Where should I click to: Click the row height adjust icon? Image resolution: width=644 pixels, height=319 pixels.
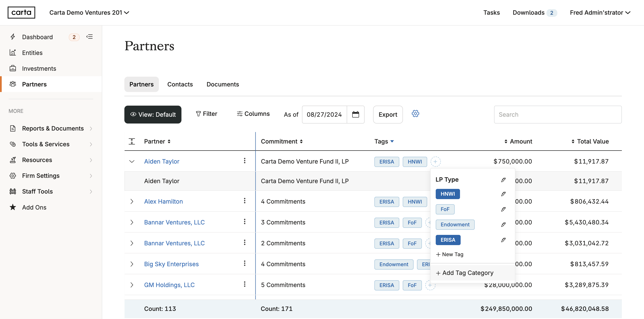132,141
